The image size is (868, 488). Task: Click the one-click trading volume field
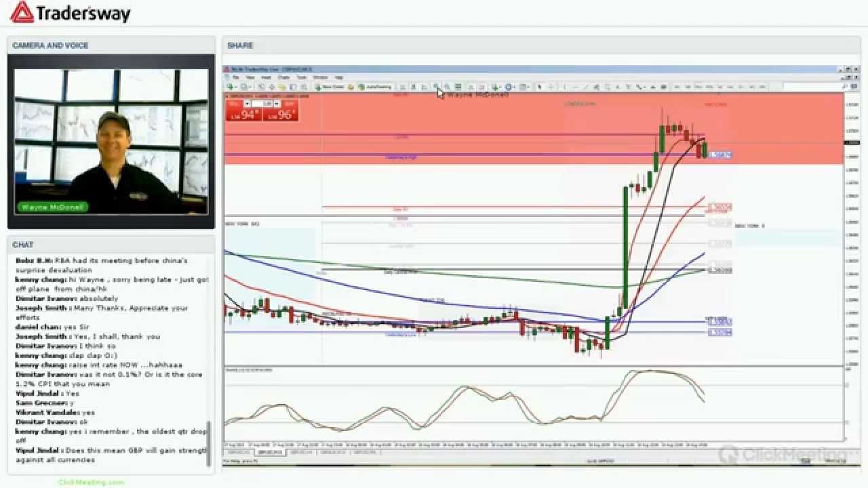(x=262, y=103)
